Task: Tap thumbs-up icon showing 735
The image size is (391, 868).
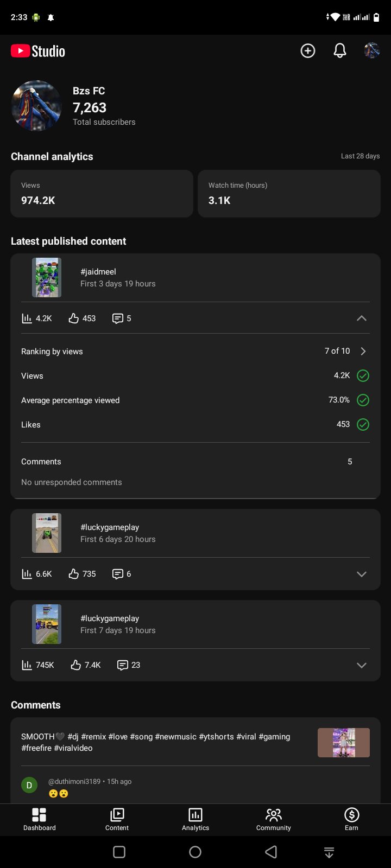Action: [74, 574]
